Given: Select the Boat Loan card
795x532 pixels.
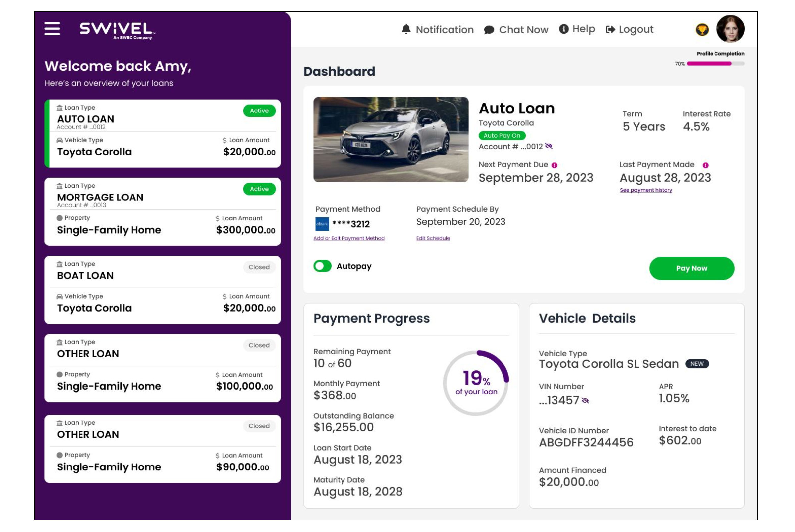Looking at the screenshot, I should (x=162, y=290).
